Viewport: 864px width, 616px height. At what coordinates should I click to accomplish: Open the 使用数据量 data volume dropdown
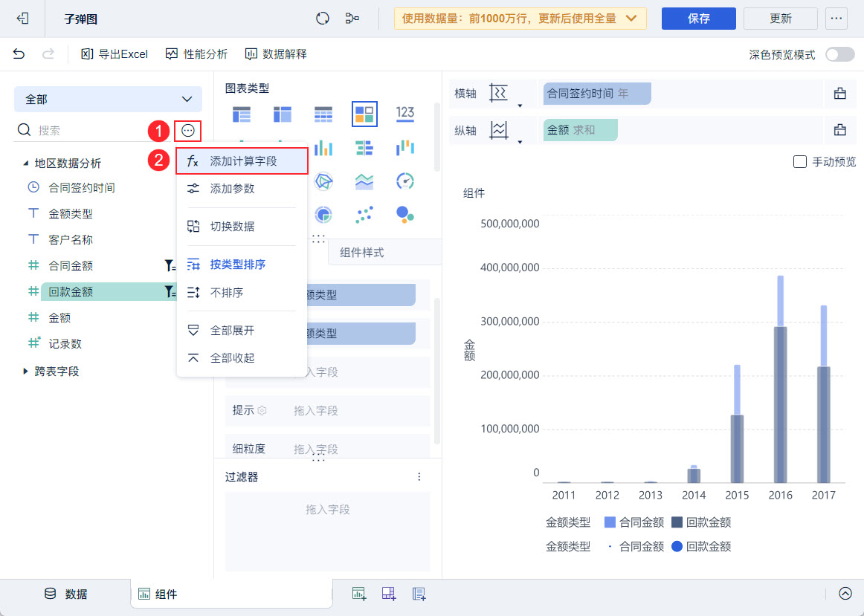[520, 19]
